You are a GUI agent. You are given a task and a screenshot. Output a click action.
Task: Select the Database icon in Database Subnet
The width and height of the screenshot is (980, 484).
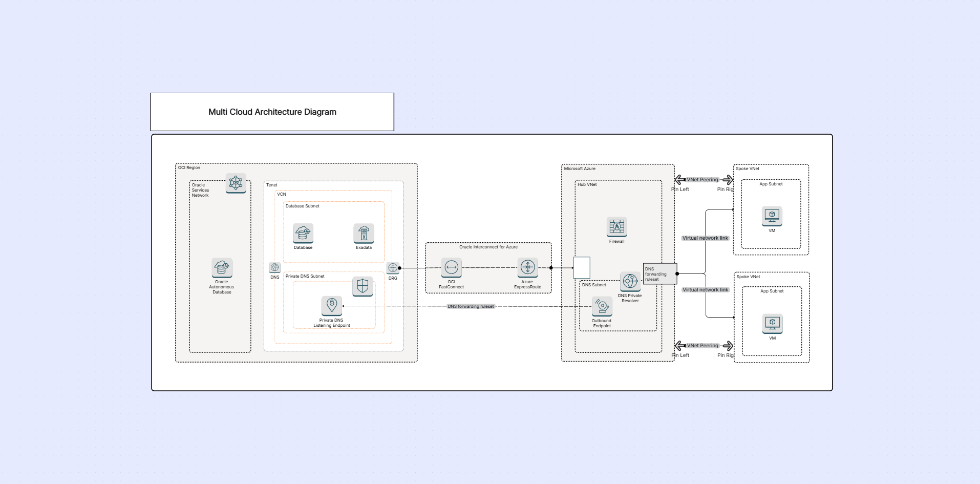303,234
